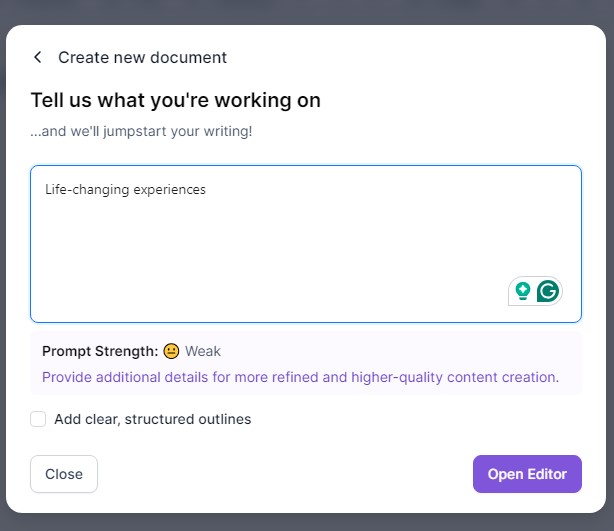Click the 'Add clear, structured outlines' label
The image size is (614, 531).
click(x=152, y=419)
